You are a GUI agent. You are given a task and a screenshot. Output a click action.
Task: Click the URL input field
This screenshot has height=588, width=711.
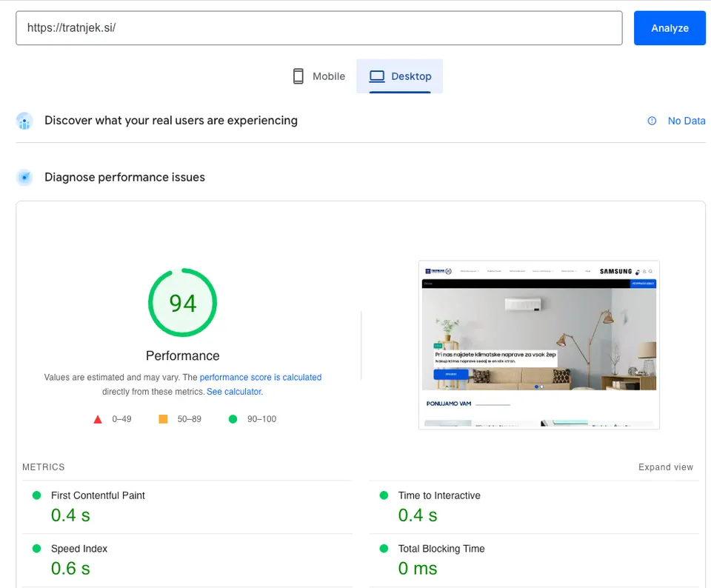pos(318,28)
